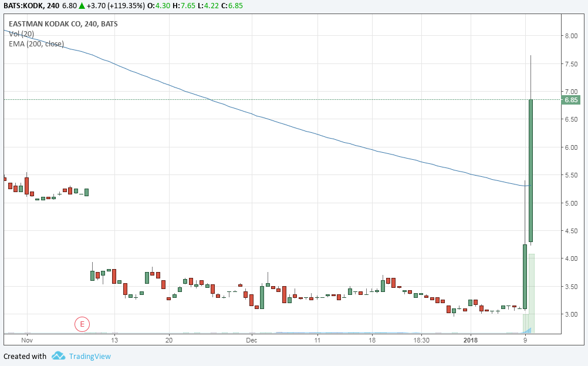The image size is (588, 366).
Task: Click the 9 date axis label
Action: click(x=525, y=341)
